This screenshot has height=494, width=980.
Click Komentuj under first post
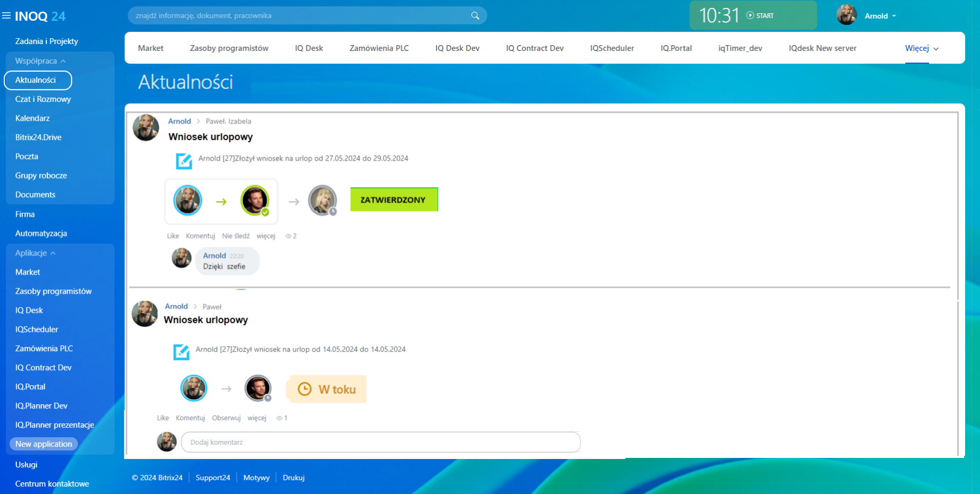click(200, 236)
